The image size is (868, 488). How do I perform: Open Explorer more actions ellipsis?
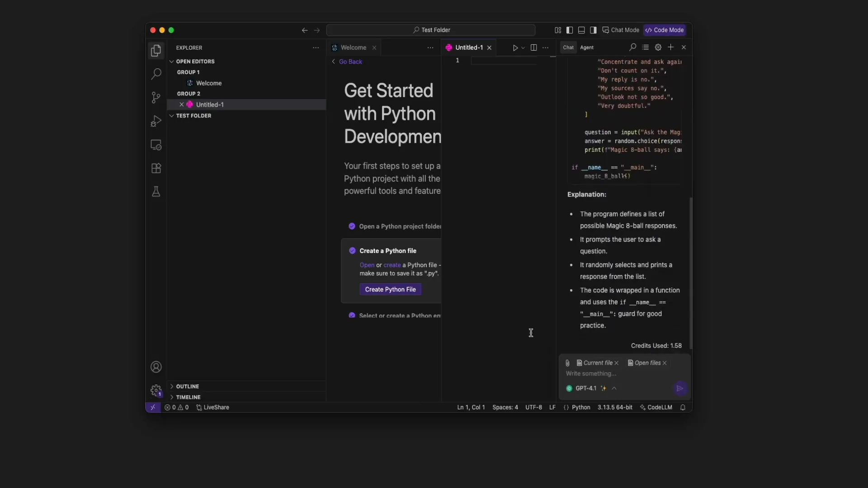[x=316, y=48]
